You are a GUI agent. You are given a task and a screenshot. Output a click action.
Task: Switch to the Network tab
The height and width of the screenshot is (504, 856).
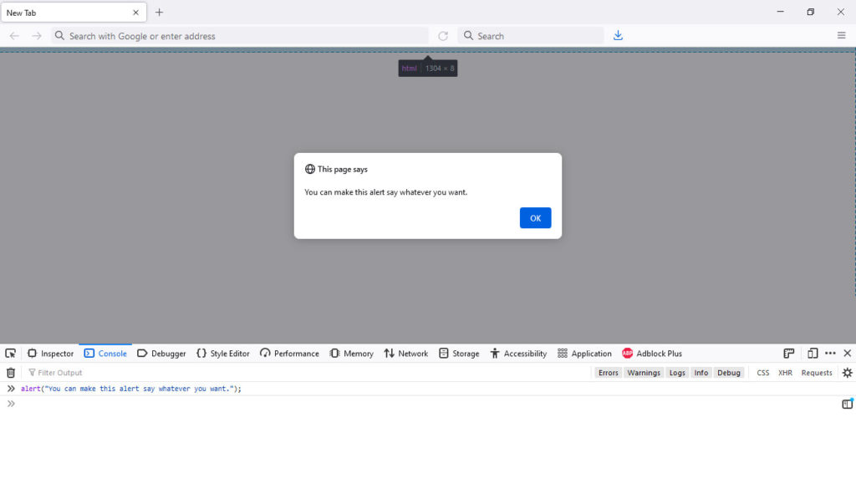(x=406, y=354)
